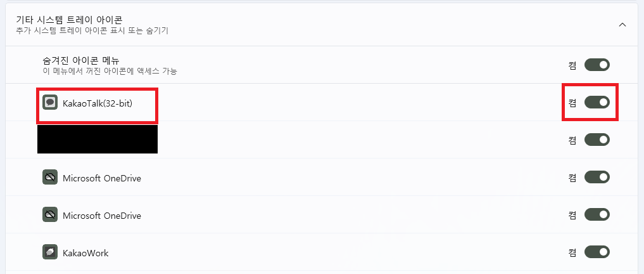Click the KakaoTalk speech bubble icon

pos(50,102)
